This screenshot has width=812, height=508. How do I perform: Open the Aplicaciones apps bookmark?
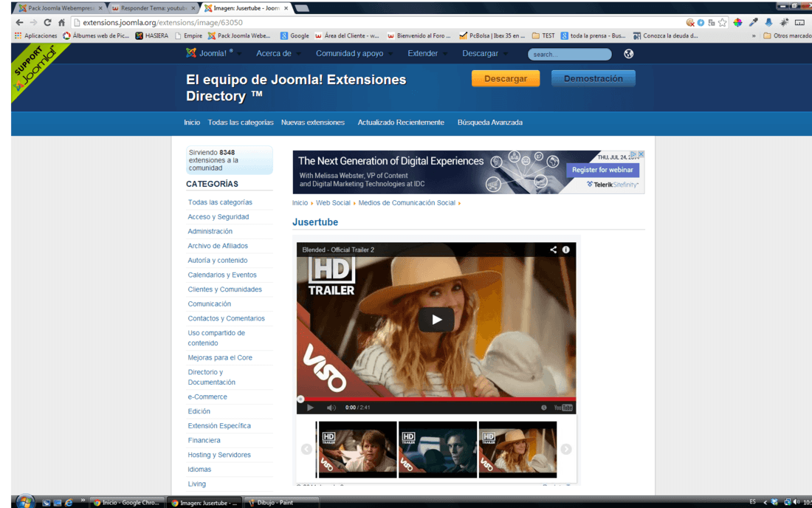click(x=35, y=35)
